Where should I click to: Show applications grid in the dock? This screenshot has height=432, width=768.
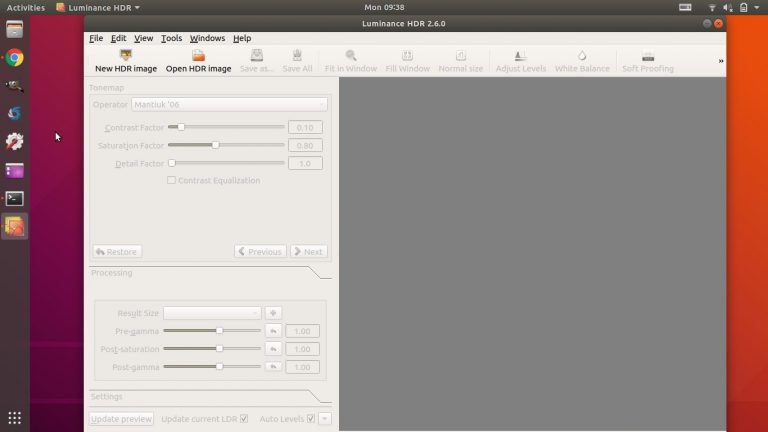(14, 418)
